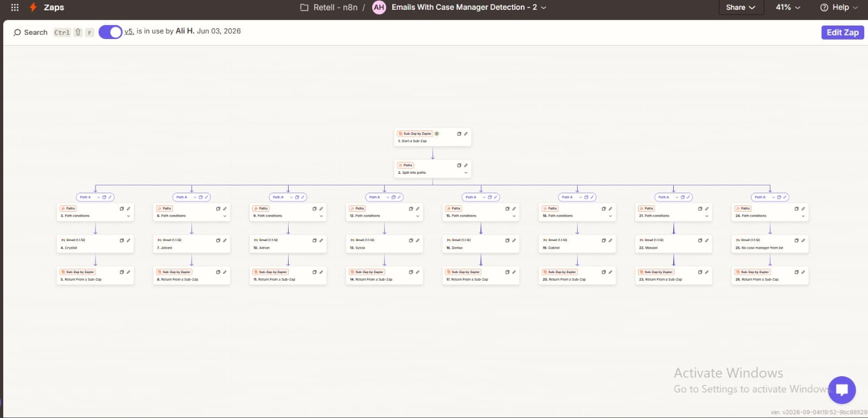Click edit pencil on step 5 Return From a Sub-Zap

click(x=128, y=272)
